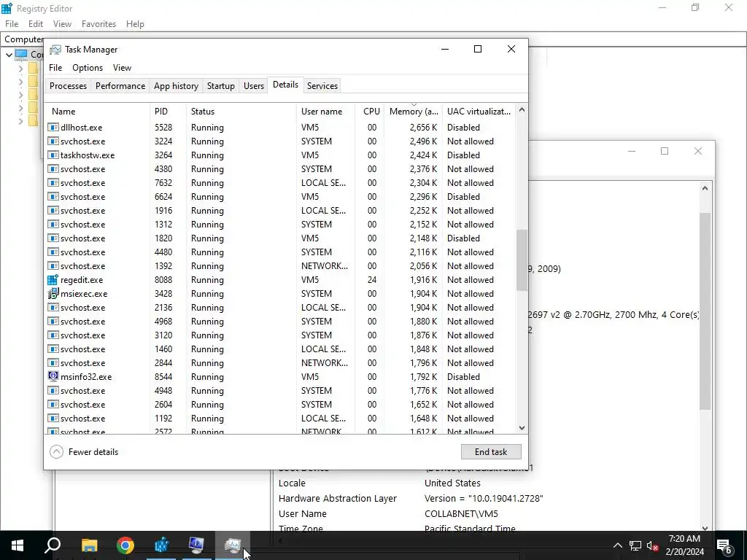The image size is (747, 560).
Task: Open Registry Editor Favorites menu
Action: (98, 24)
